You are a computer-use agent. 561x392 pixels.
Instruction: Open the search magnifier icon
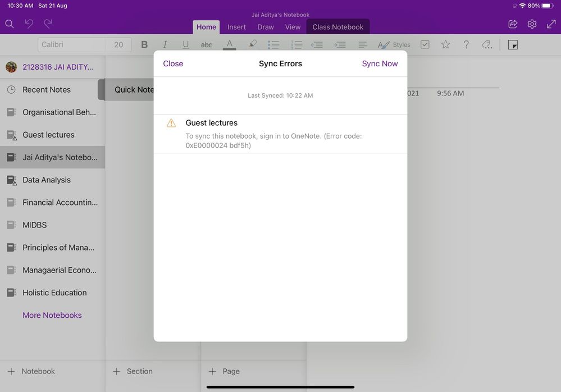[x=10, y=24]
